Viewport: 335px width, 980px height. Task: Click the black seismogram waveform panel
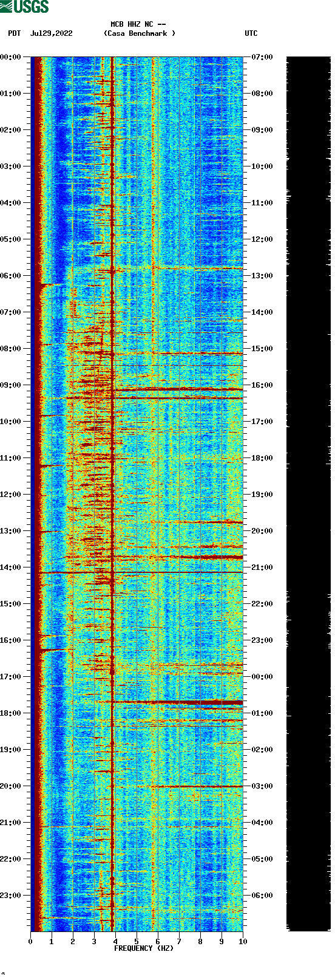tap(308, 494)
